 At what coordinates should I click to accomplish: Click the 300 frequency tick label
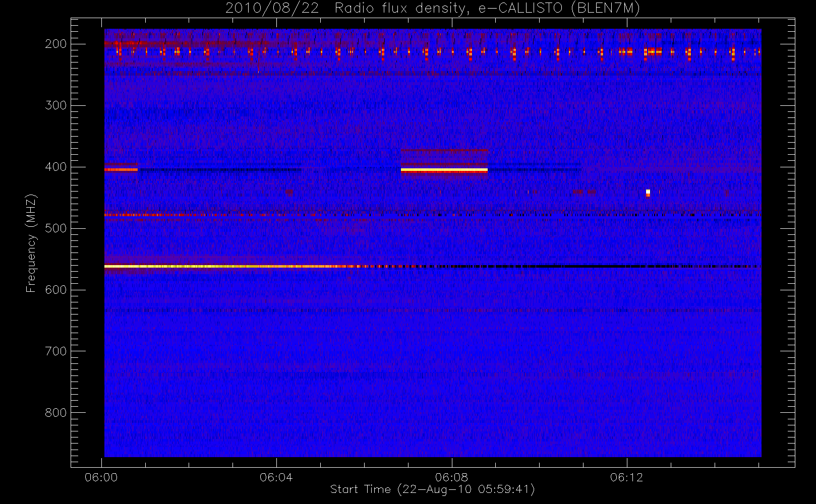coord(56,105)
